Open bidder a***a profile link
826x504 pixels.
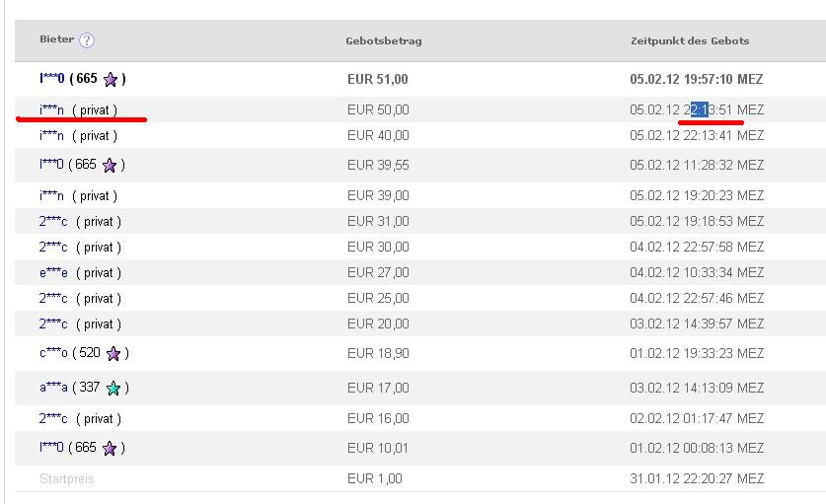[53, 388]
